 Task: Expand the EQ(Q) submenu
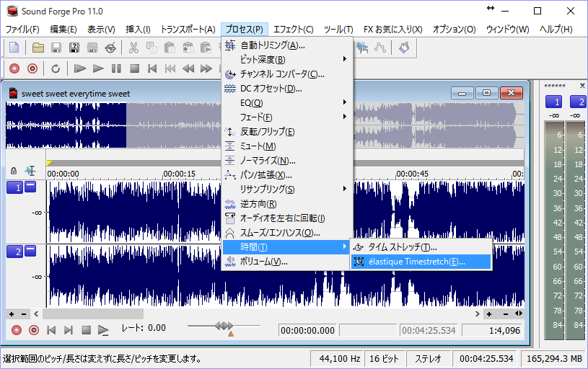click(x=287, y=102)
